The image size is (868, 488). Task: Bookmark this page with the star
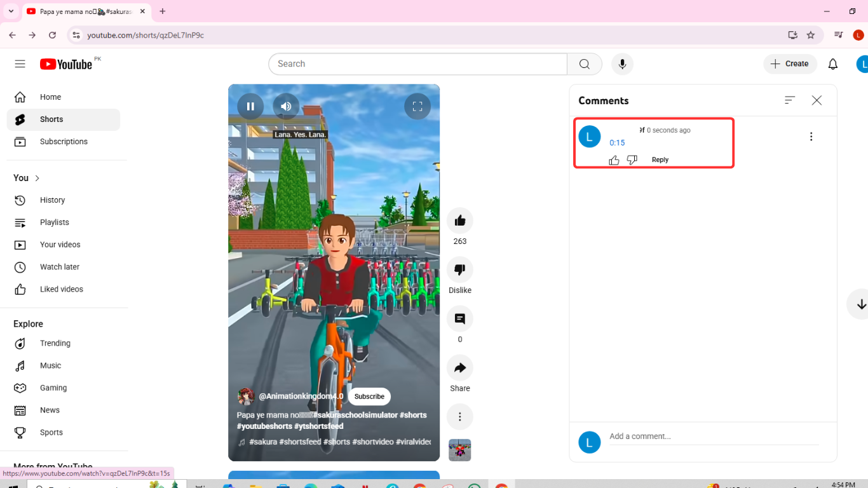pyautogui.click(x=811, y=35)
